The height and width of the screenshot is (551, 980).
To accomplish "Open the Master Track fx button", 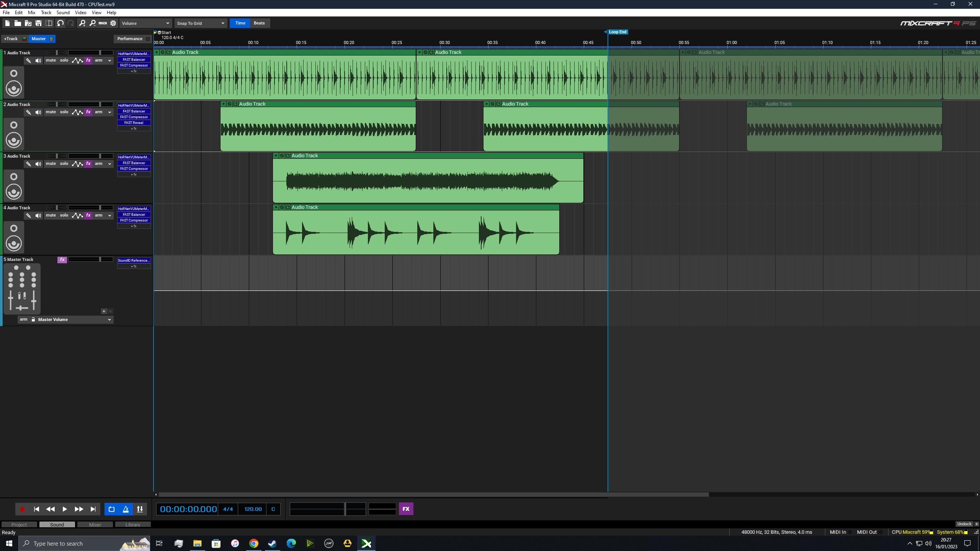I will [x=62, y=260].
